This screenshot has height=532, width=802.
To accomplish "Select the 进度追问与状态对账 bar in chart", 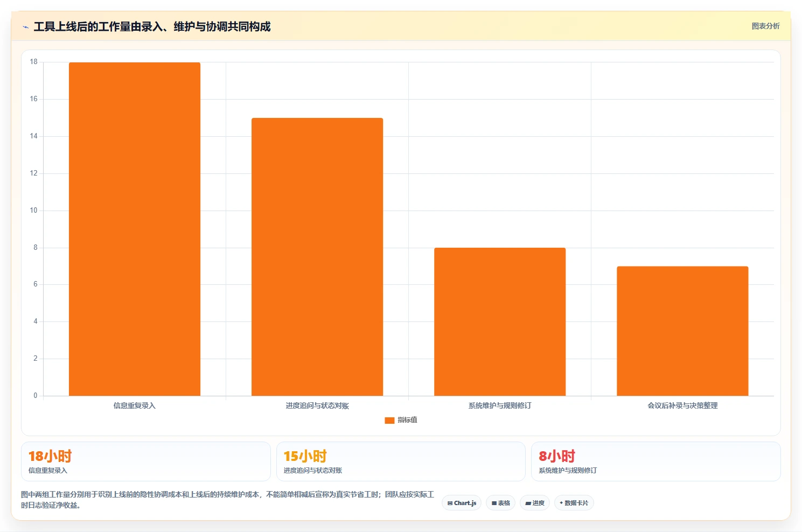I will tap(317, 257).
